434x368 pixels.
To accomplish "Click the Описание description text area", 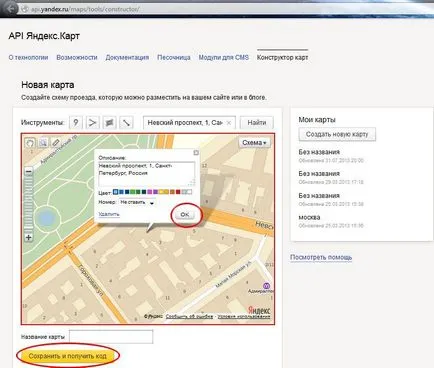I will coord(147,174).
